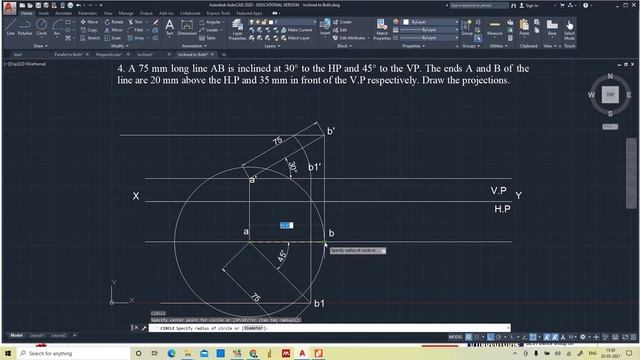This screenshot has height=360, width=640.
Task: Select the Arc tool
Action: (x=57, y=27)
